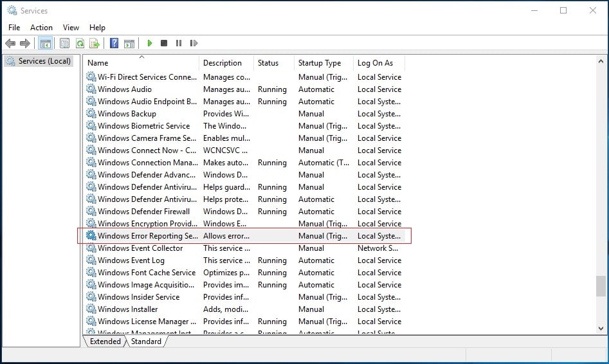Click the Windows Insider Service gear icon
Screen dimensions: 609x364
[91, 296]
